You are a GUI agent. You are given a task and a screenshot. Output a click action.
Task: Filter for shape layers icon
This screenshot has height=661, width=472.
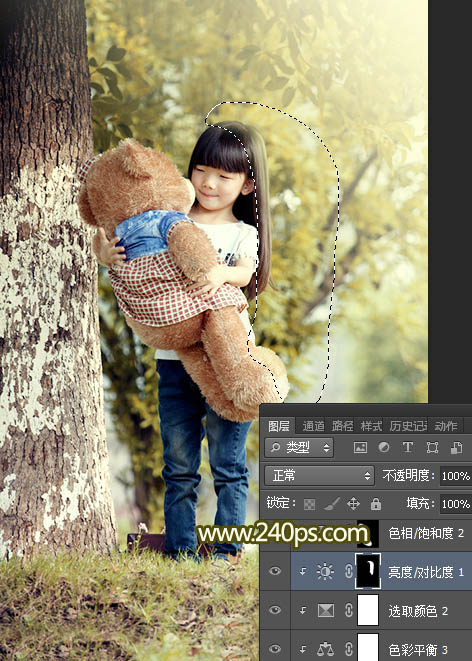(432, 447)
